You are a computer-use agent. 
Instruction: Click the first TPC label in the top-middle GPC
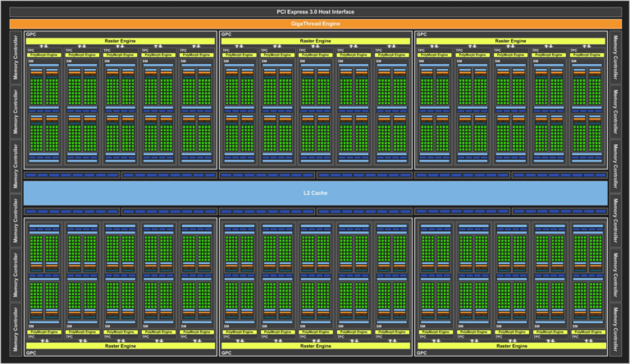pyautogui.click(x=226, y=49)
